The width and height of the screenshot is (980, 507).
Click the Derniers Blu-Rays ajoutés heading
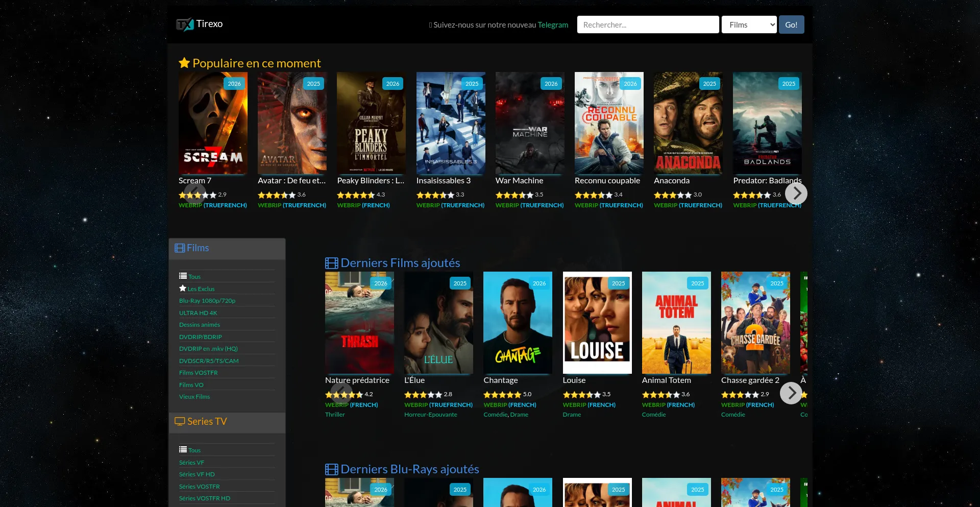click(410, 469)
